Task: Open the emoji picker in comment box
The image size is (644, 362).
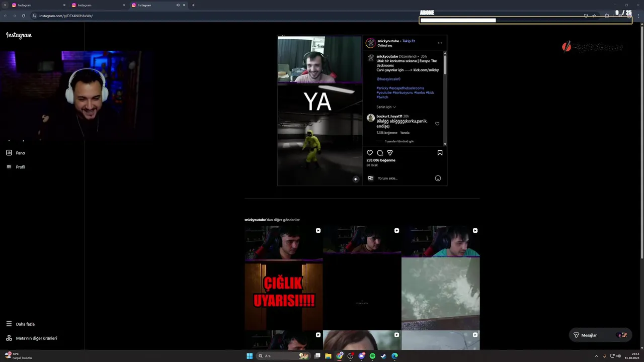Action: 438,178
